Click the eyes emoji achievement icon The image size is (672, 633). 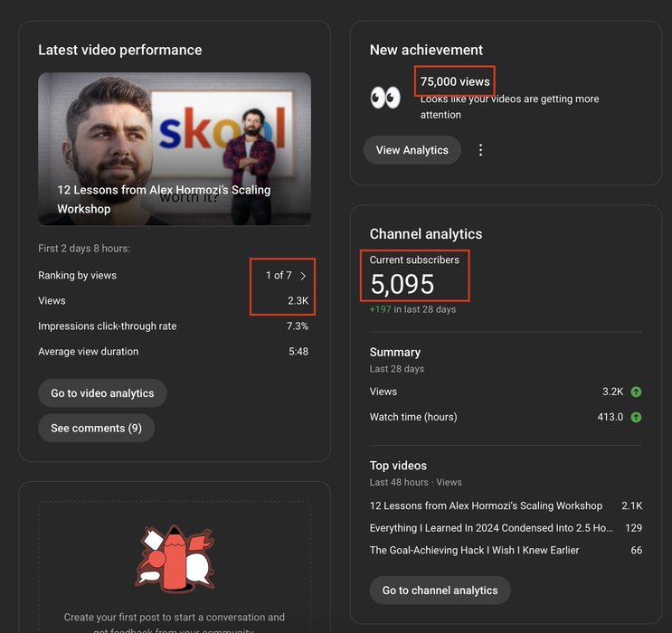click(385, 98)
